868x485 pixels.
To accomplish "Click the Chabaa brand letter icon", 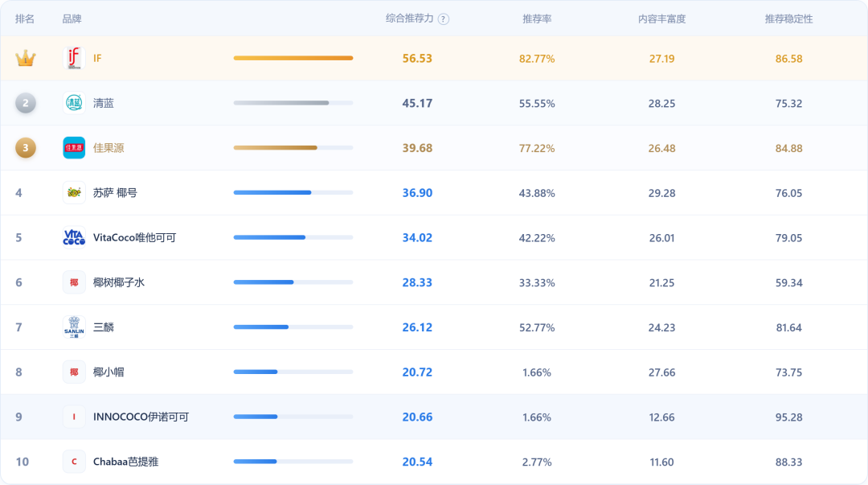I will (74, 462).
